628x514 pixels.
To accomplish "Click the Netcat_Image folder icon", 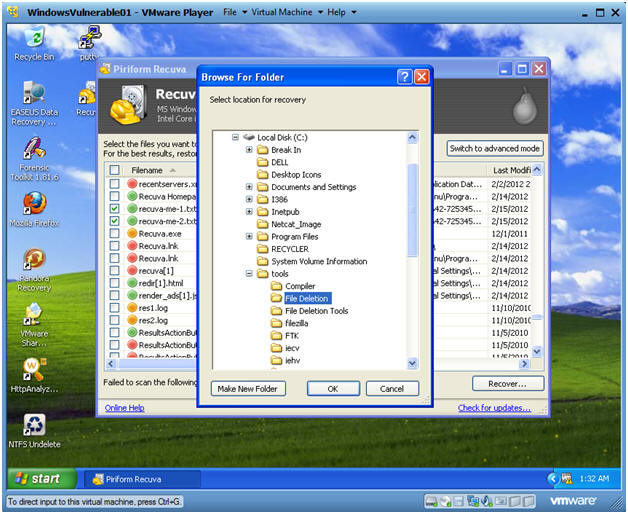I will pos(262,224).
